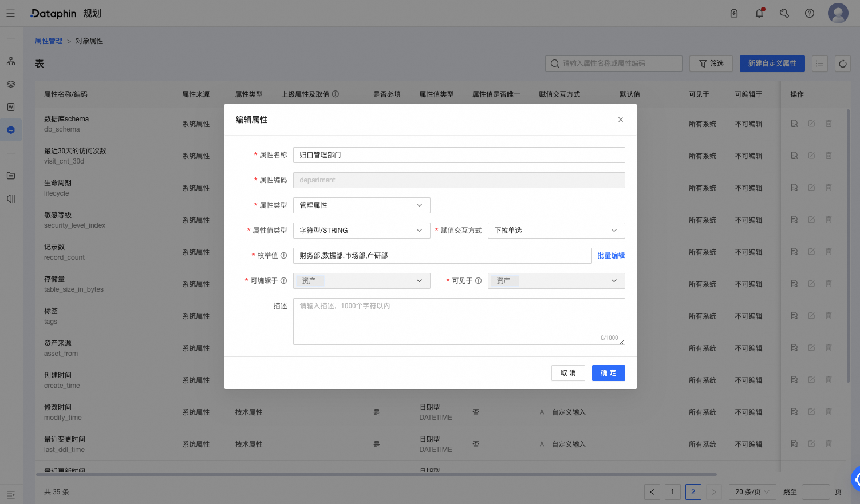Screen dimensions: 860x504
Task: Open 批量编辑 for enumeration values
Action: pyautogui.click(x=611, y=255)
